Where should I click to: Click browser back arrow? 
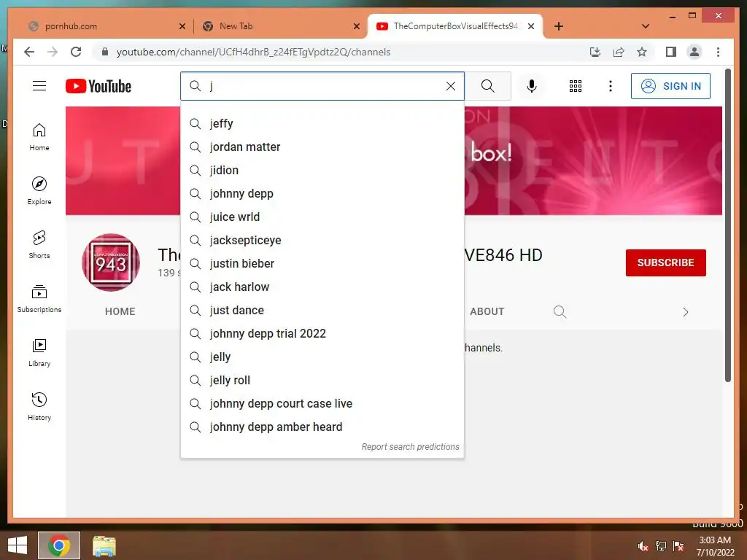pyautogui.click(x=29, y=52)
